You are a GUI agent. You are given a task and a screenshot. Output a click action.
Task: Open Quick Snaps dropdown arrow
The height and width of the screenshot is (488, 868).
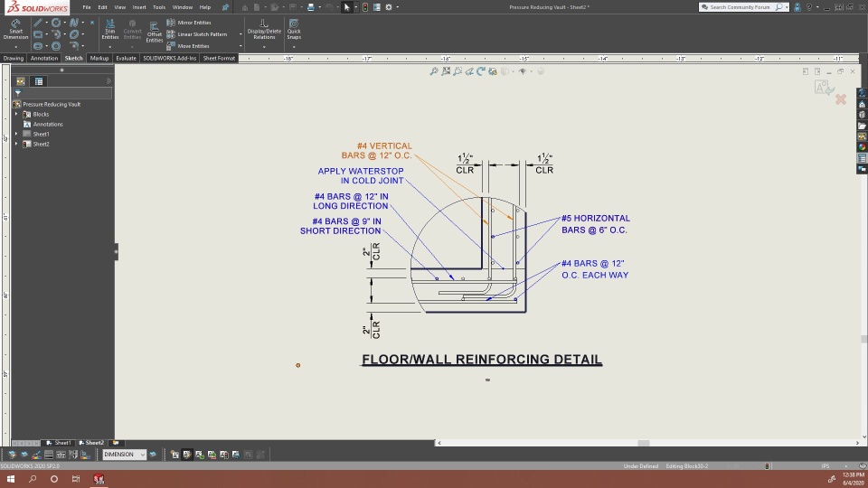(294, 47)
